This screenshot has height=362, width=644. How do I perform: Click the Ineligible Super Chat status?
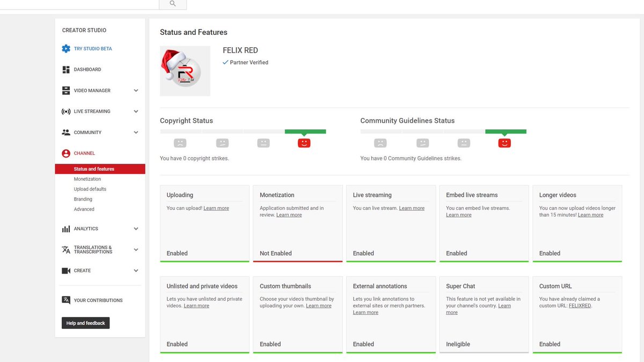(x=457, y=344)
